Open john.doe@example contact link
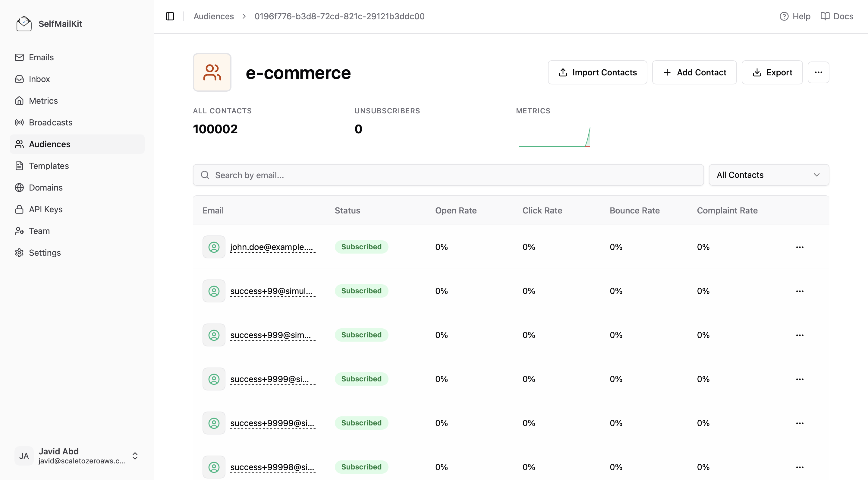 tap(272, 247)
